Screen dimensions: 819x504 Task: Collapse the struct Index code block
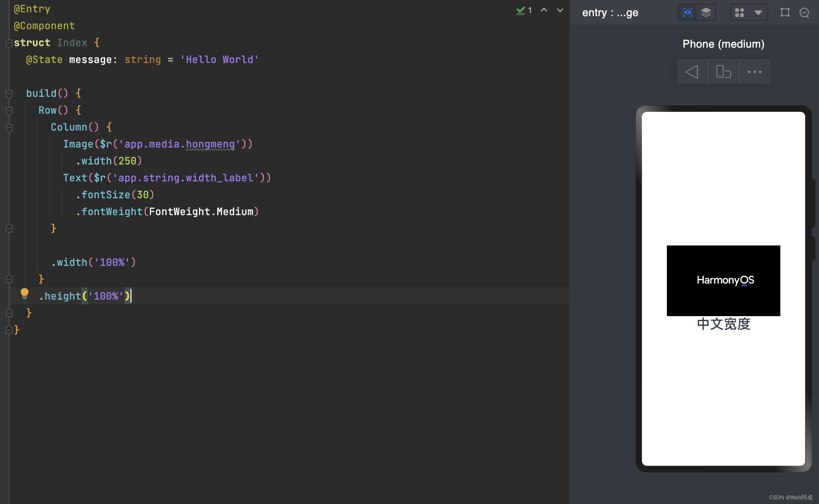pos(9,43)
